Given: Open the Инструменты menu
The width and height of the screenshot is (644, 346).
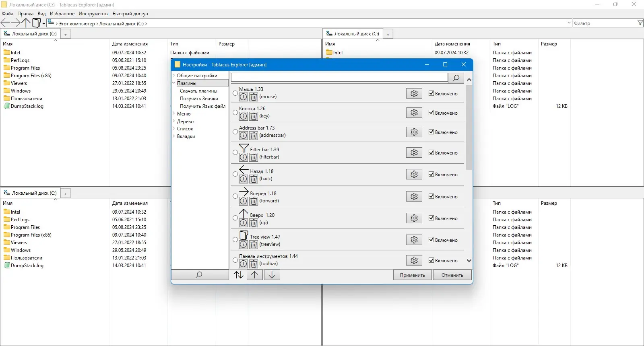Looking at the screenshot, I should 93,14.
